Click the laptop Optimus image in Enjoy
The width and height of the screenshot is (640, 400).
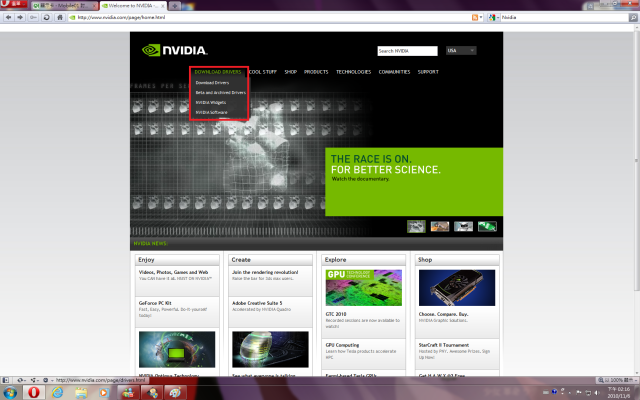(x=177, y=349)
